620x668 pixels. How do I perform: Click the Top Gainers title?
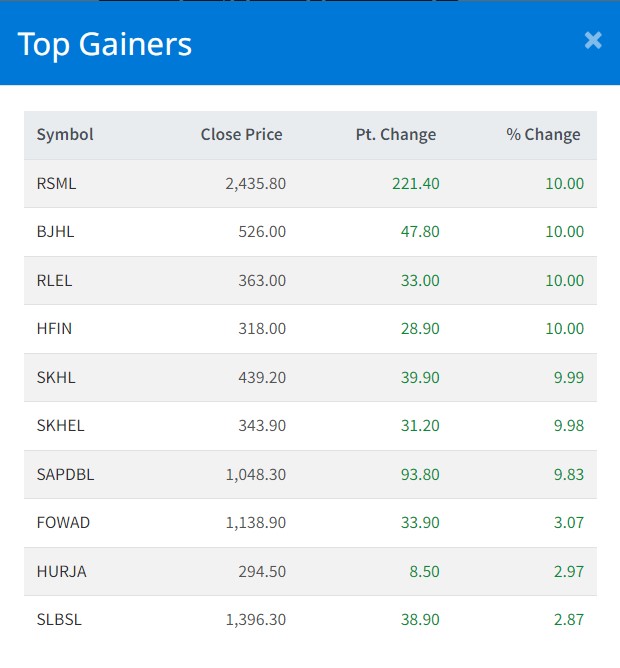[105, 44]
